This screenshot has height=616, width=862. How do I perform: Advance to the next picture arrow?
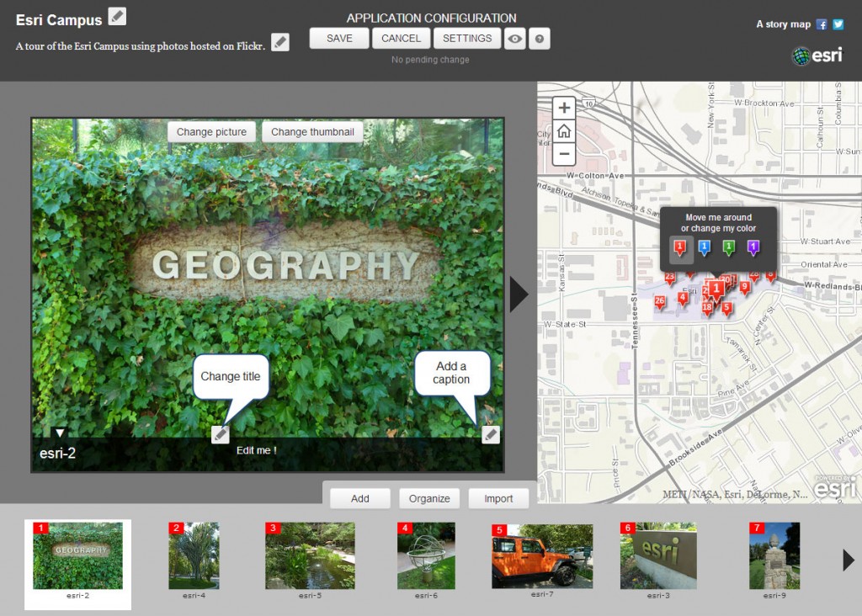tap(519, 295)
